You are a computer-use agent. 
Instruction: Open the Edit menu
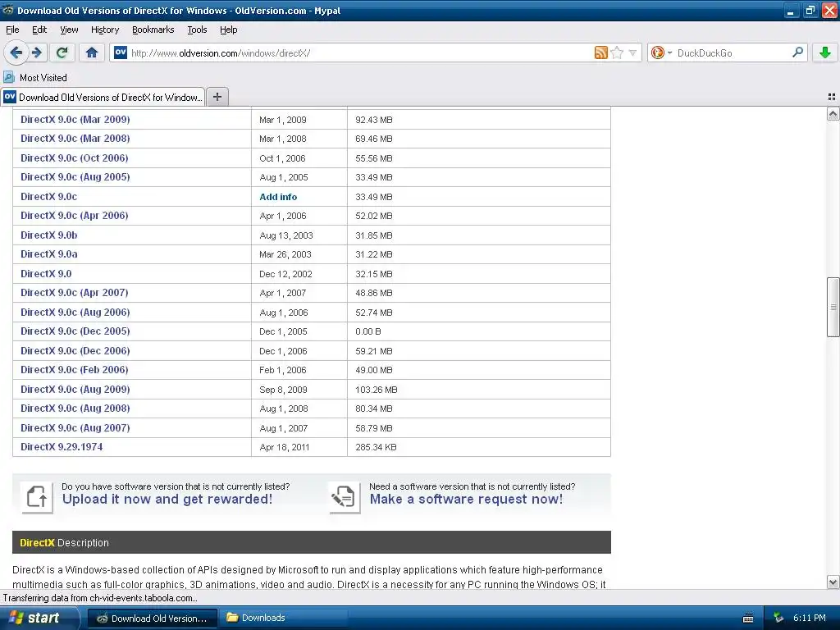pos(39,30)
